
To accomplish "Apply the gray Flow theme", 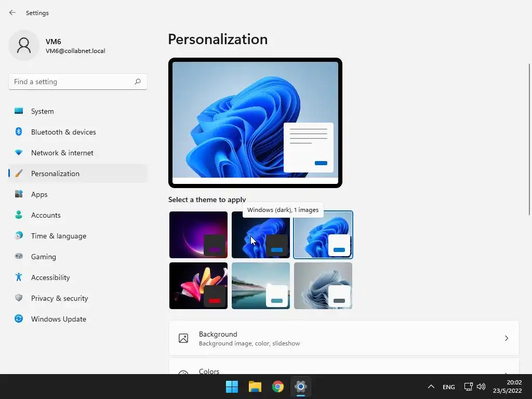I will [323, 286].
